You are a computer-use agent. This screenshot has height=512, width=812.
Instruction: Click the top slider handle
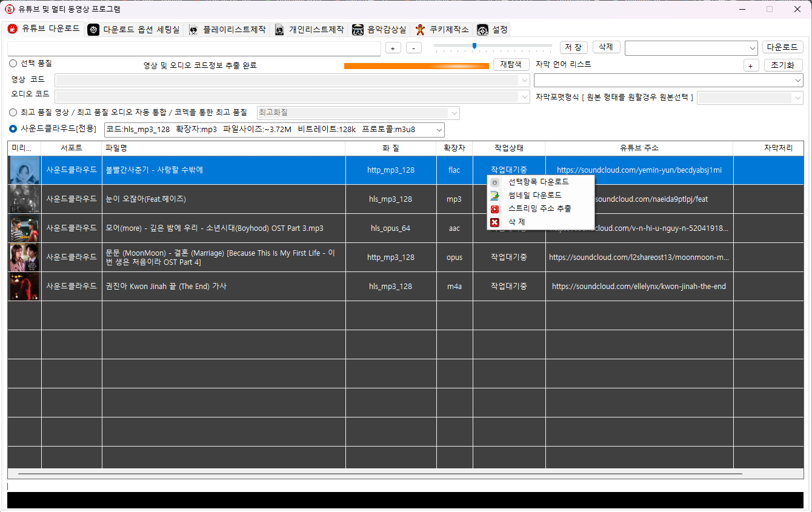(x=474, y=45)
